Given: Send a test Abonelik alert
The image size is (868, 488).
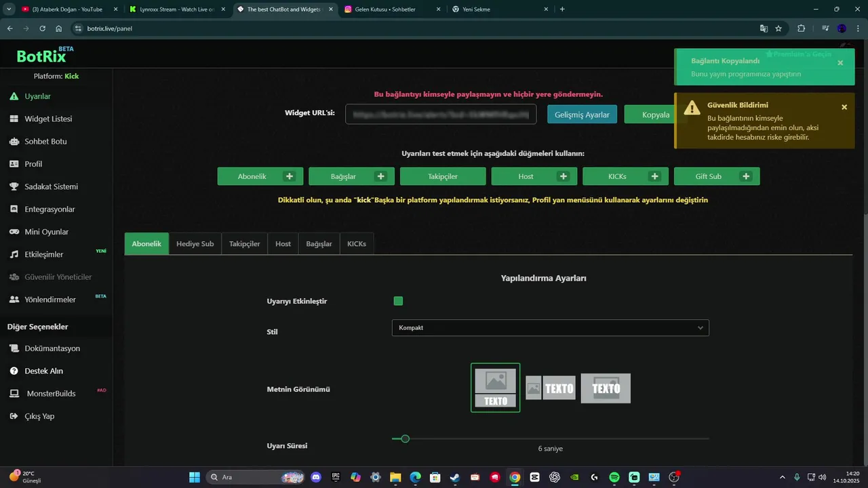Looking at the screenshot, I should pyautogui.click(x=260, y=176).
